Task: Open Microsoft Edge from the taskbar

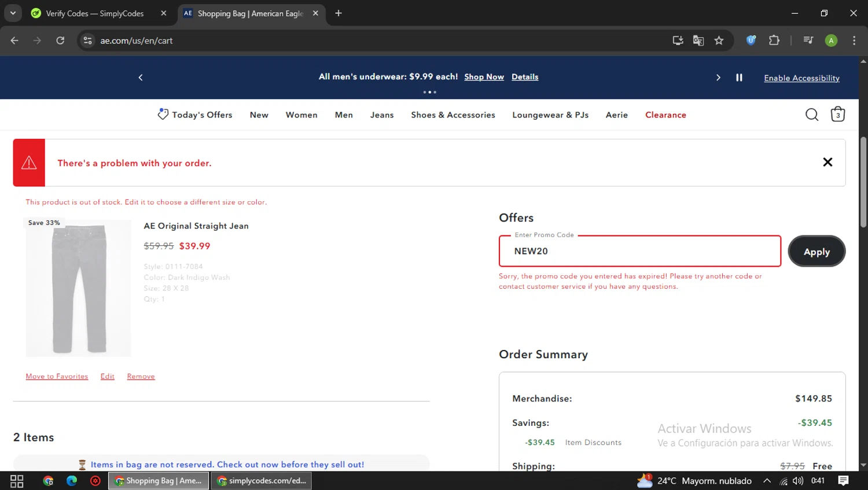Action: click(x=72, y=481)
